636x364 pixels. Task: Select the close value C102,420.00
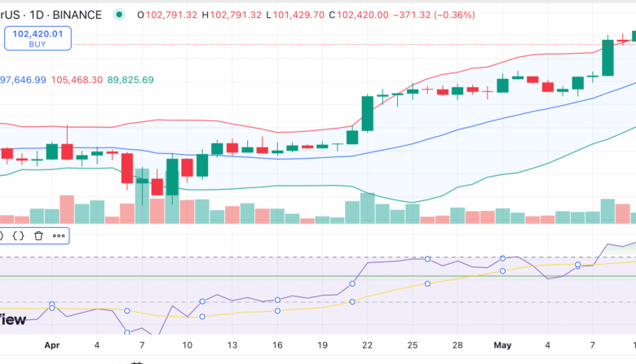[359, 15]
